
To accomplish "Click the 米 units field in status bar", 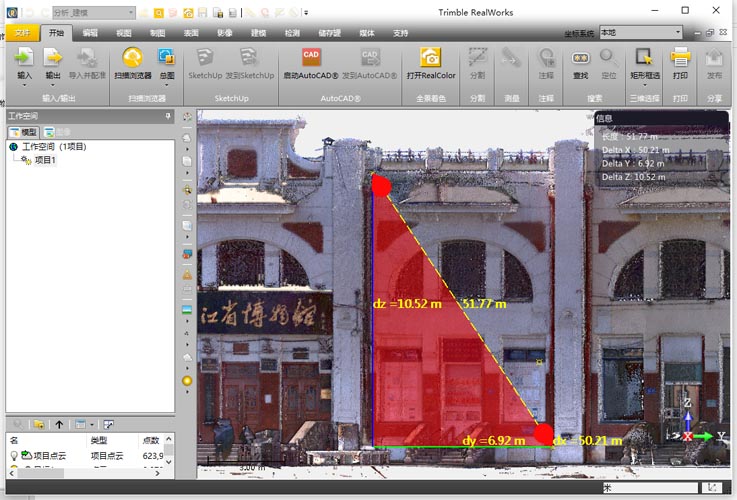I will [650, 488].
